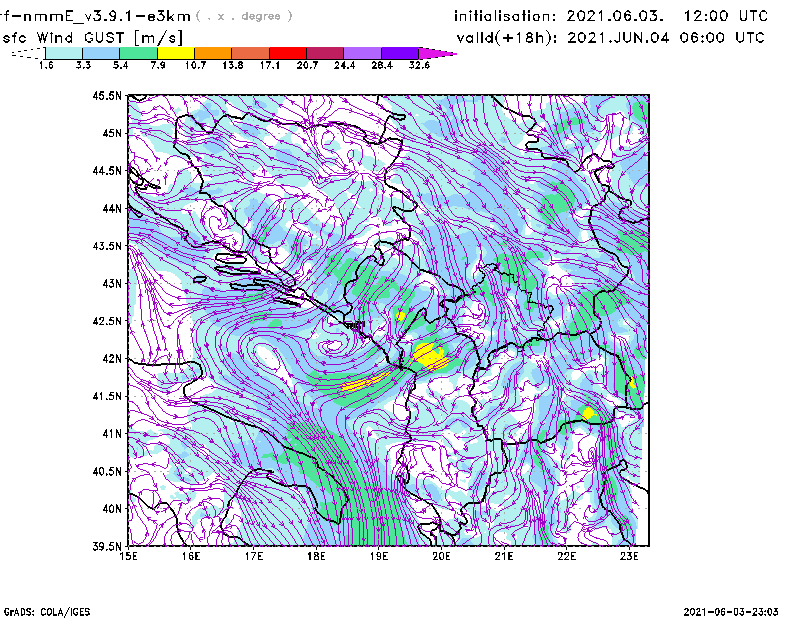Click the light blue 3.3–5.4 legend swatch

[101, 53]
